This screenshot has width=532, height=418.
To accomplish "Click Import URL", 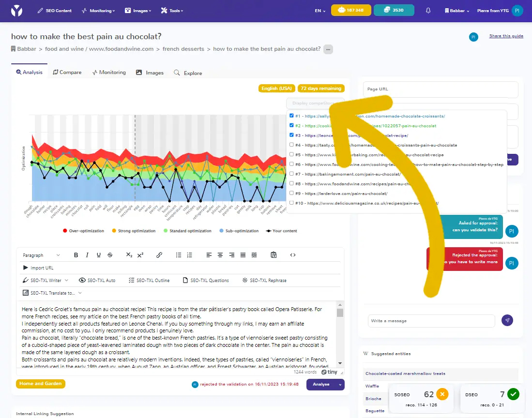I will [38, 268].
